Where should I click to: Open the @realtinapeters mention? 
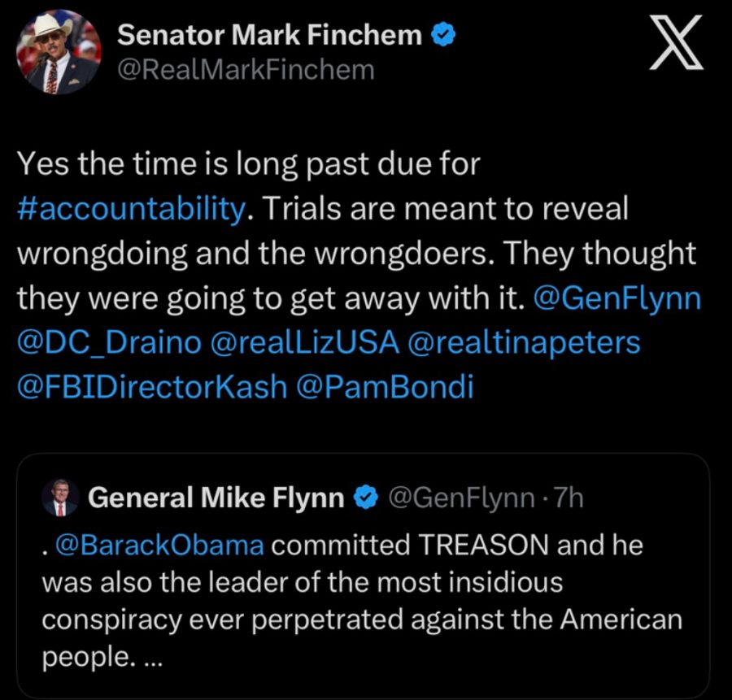tap(525, 342)
